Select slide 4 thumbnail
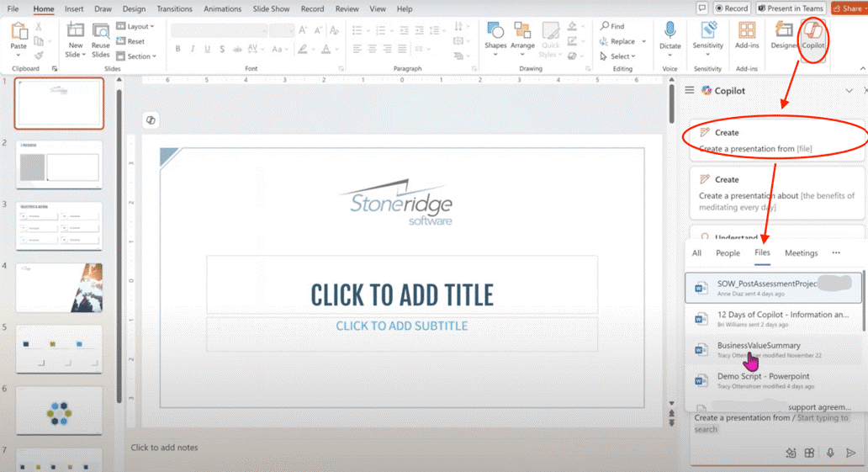 click(x=59, y=288)
